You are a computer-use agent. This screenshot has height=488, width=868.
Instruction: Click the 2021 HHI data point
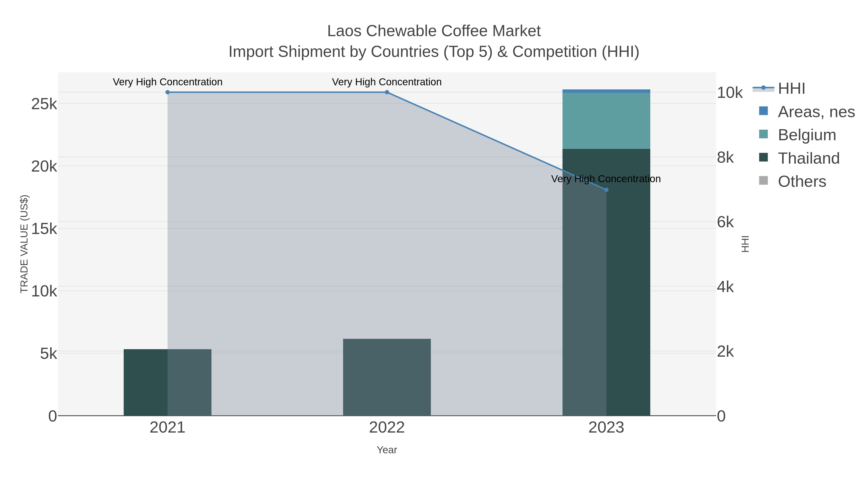coord(168,92)
